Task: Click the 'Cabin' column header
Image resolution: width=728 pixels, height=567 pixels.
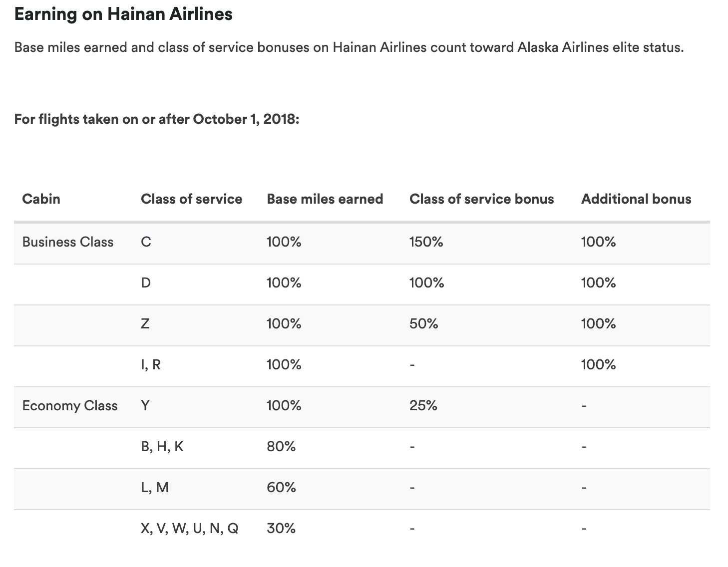Action: 41,199
